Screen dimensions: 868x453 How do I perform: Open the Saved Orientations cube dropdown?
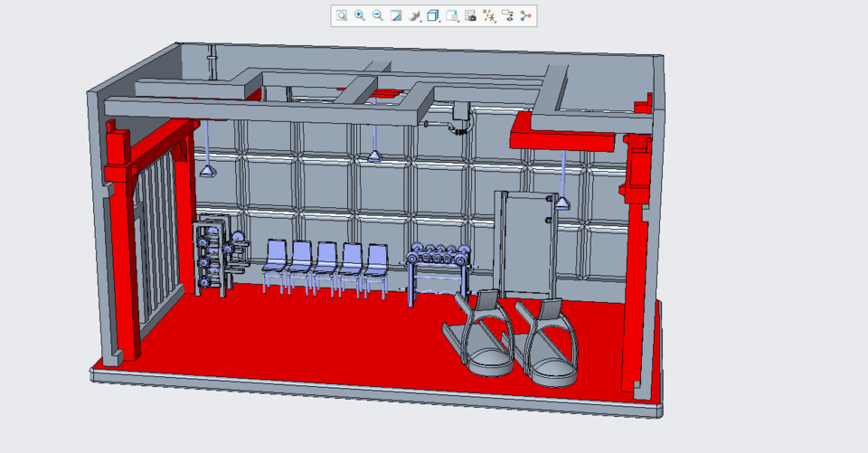pyautogui.click(x=433, y=15)
